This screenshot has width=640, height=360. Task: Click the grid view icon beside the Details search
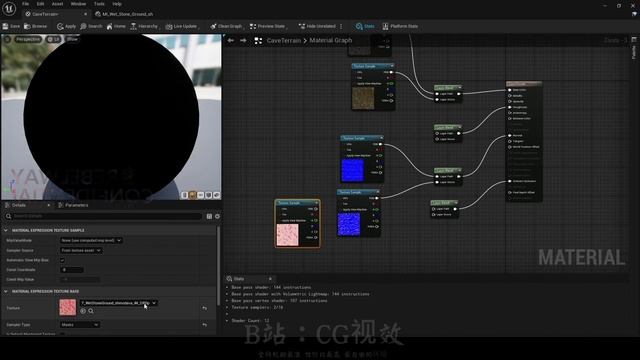(209, 216)
